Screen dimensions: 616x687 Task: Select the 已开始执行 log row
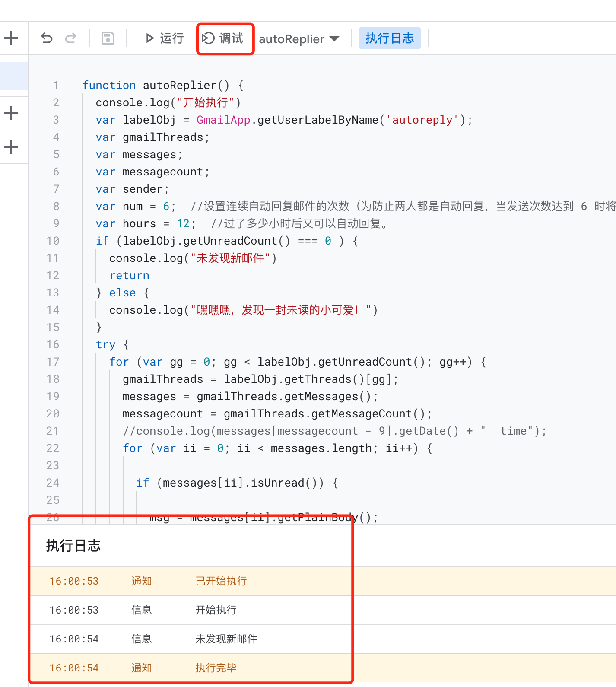tap(323, 581)
